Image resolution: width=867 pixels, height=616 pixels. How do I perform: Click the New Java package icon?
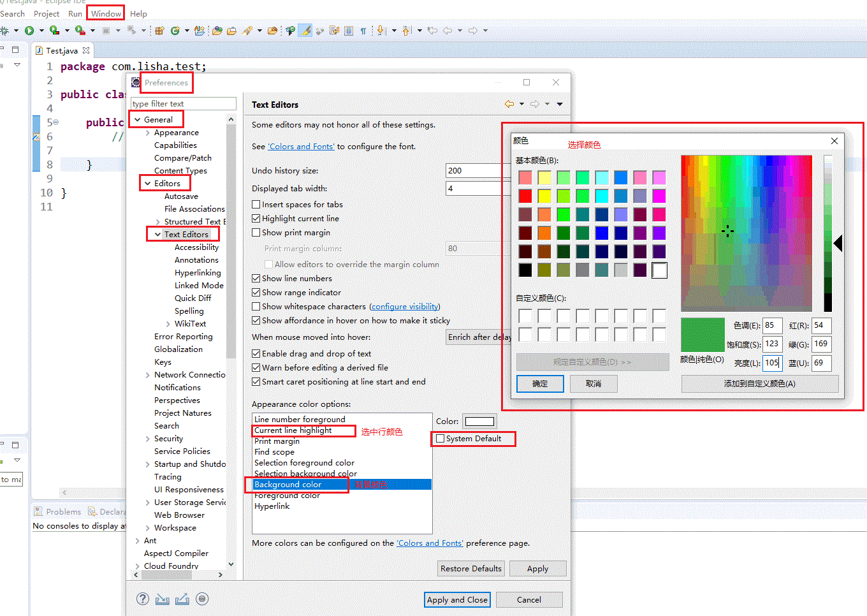click(159, 30)
